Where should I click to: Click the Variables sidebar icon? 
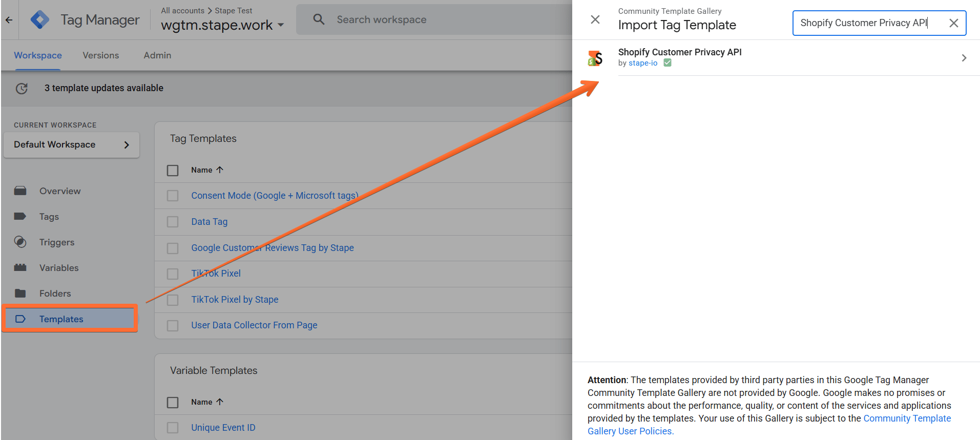[x=20, y=268]
